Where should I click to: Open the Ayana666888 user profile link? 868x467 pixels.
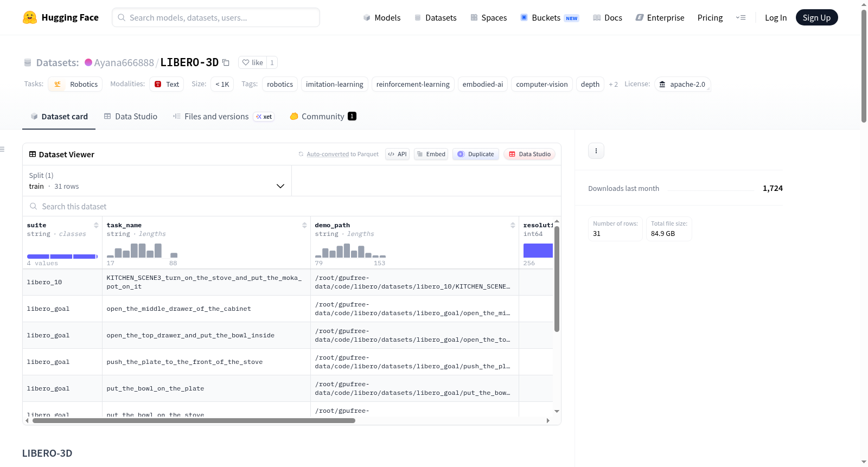(124, 62)
